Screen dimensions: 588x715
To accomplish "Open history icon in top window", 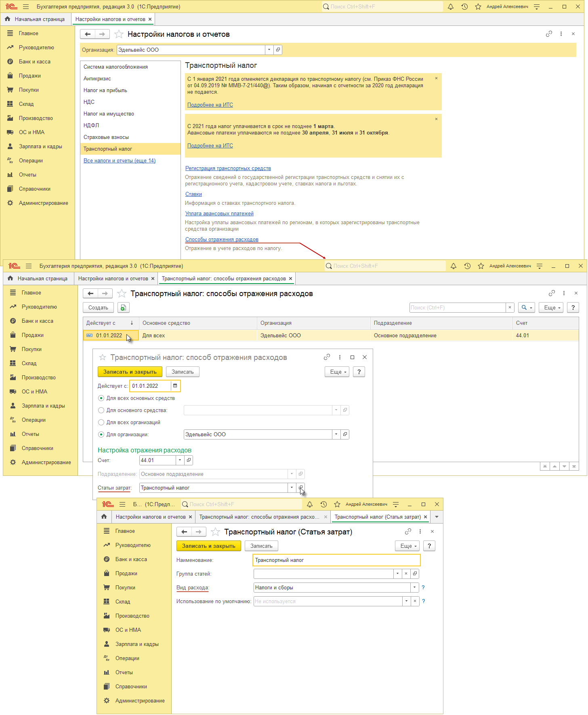I will pos(464,6).
